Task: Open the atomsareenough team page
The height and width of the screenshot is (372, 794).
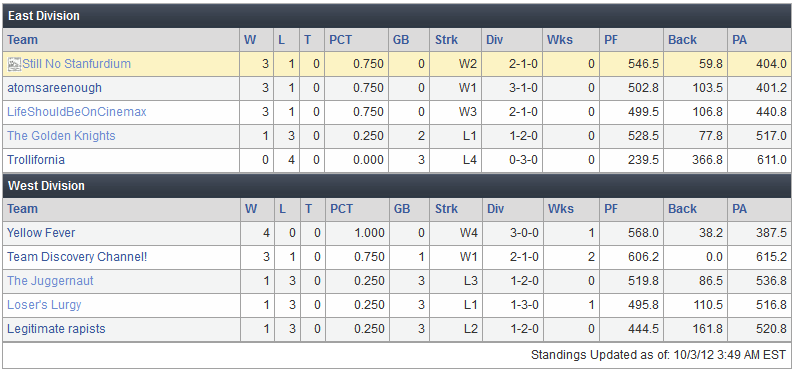Action: point(54,88)
